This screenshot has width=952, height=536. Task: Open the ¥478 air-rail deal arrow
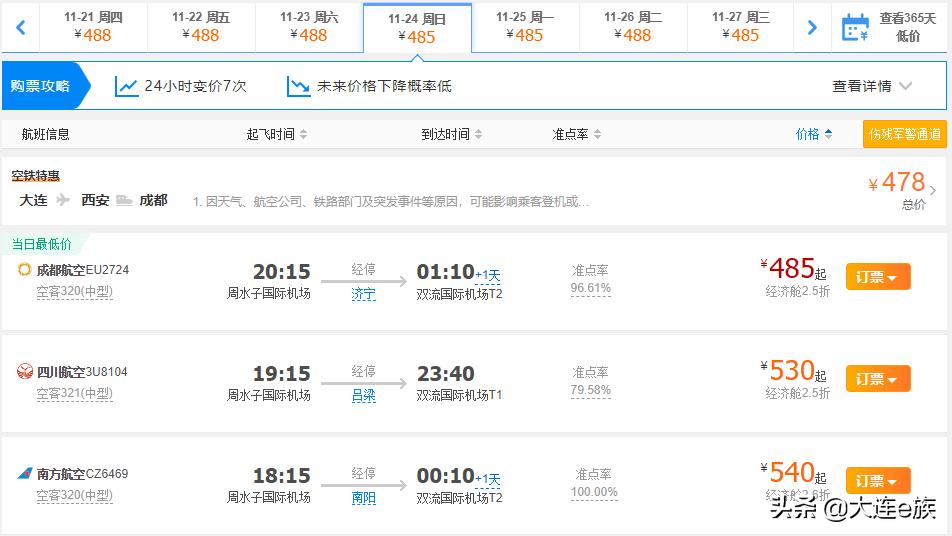(x=933, y=190)
